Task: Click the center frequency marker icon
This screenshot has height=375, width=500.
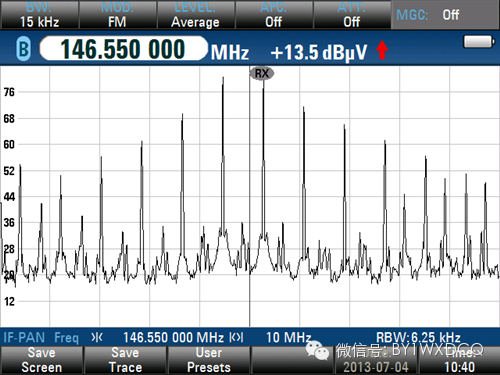Action: click(97, 338)
